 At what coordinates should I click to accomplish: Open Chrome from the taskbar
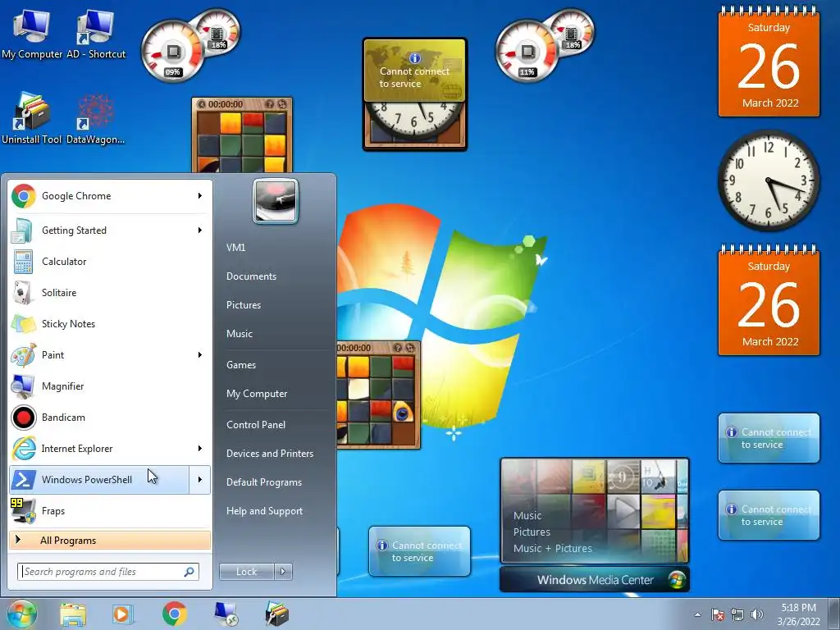[174, 614]
